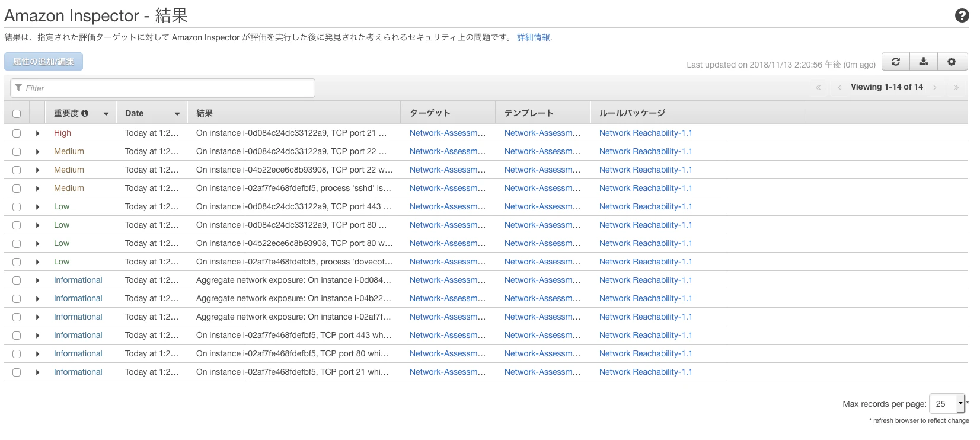Check the Medium row for i-04b22ece6c8b93908
980x440 pixels.
[17, 170]
